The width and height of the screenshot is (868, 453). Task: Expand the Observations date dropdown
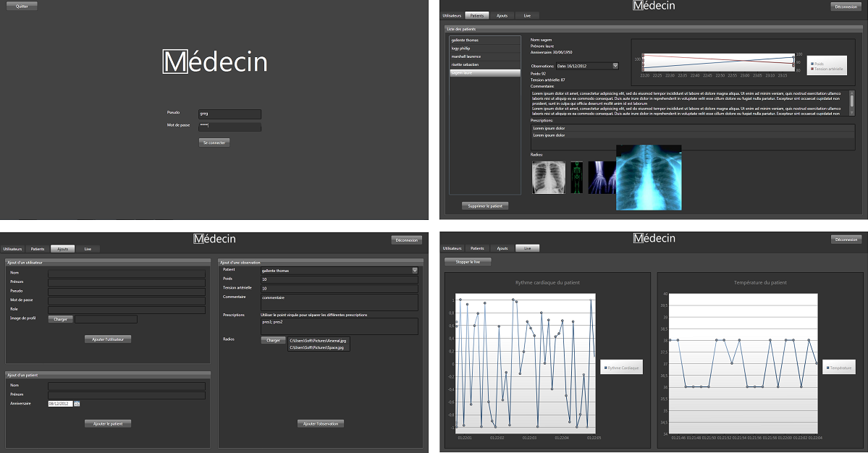[615, 66]
